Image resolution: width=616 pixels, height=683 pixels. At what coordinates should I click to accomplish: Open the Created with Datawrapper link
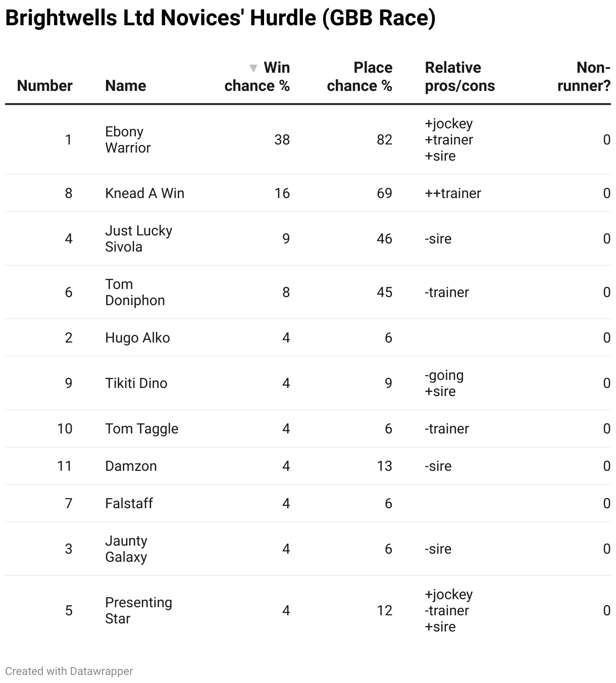(69, 671)
